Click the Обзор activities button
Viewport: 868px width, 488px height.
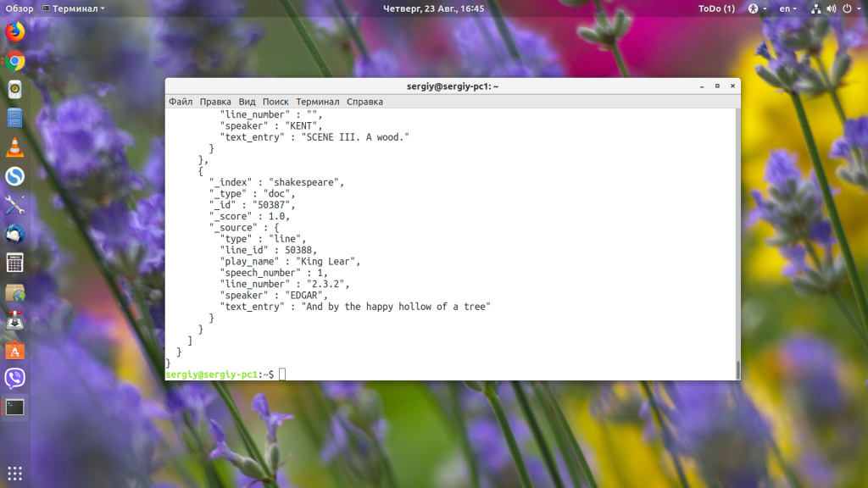click(19, 8)
